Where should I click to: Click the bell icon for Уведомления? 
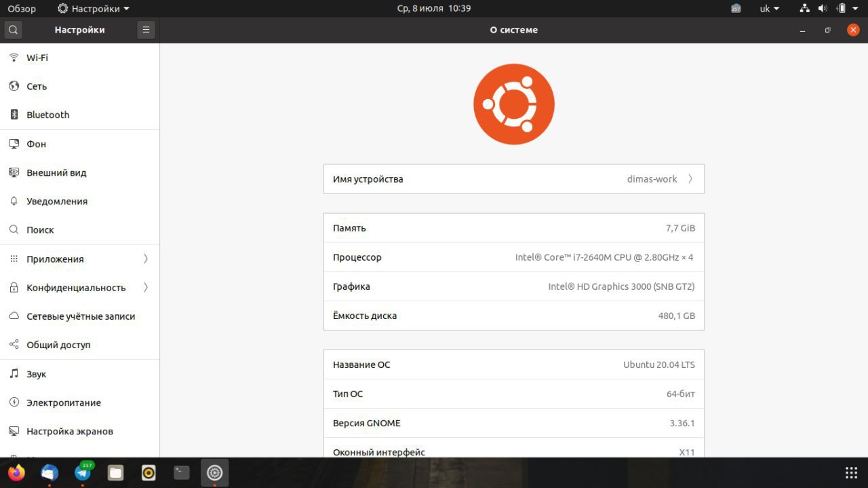[14, 201]
